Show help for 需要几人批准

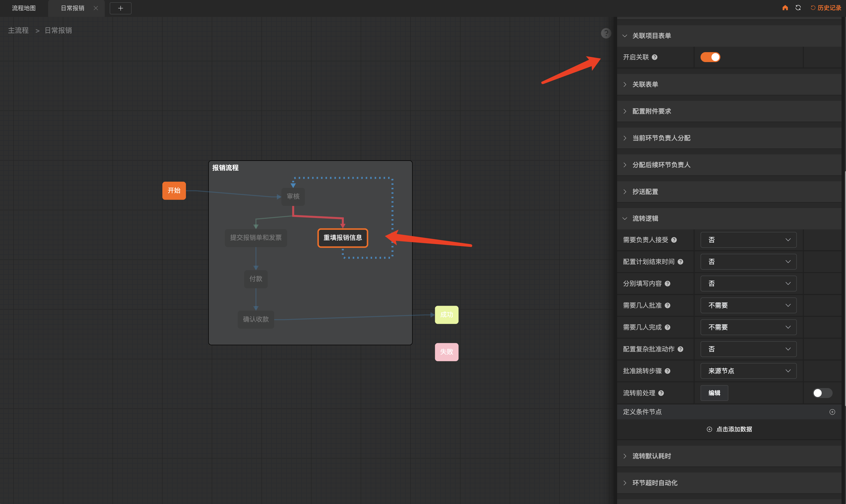[x=668, y=305]
